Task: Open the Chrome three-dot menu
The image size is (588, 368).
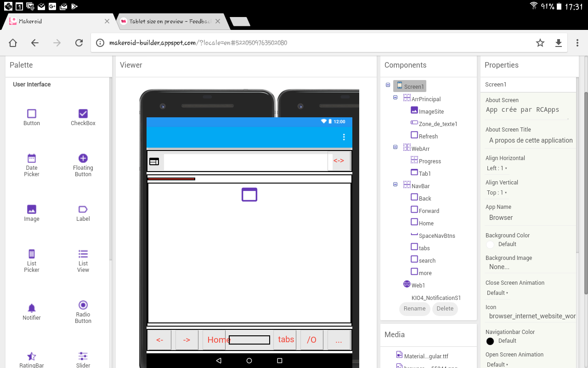Action: point(577,43)
